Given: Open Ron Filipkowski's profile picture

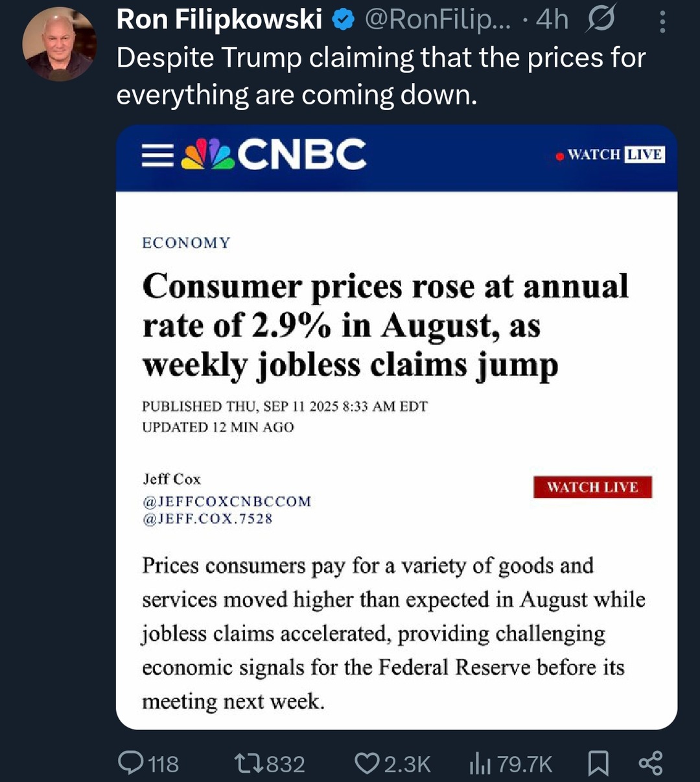Looking at the screenshot, I should pyautogui.click(x=60, y=41).
